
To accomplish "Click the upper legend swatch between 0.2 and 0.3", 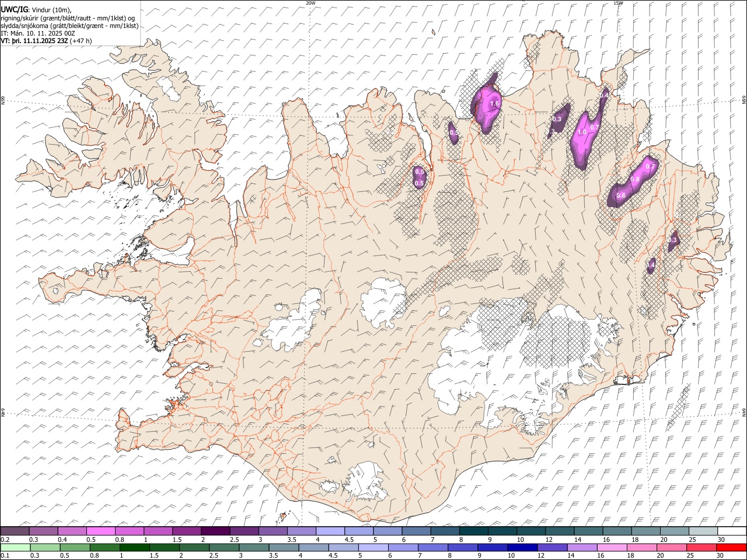I will tap(15, 531).
